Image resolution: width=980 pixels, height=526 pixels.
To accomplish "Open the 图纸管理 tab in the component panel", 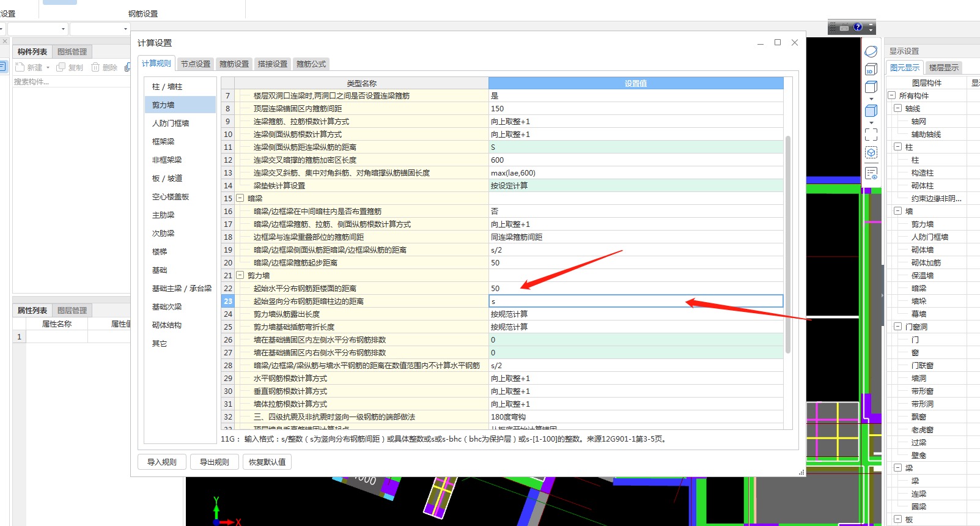I will tap(72, 52).
